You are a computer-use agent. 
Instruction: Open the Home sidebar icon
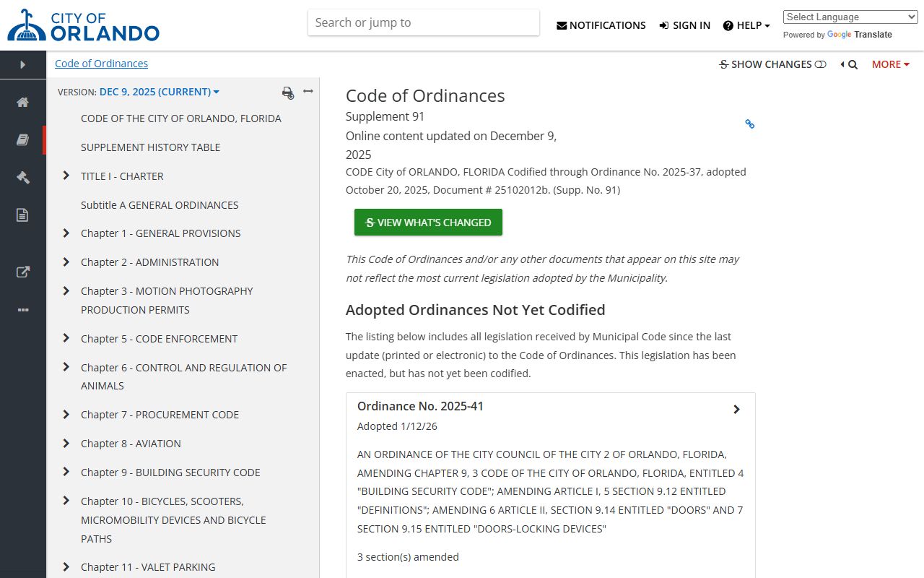(23, 102)
